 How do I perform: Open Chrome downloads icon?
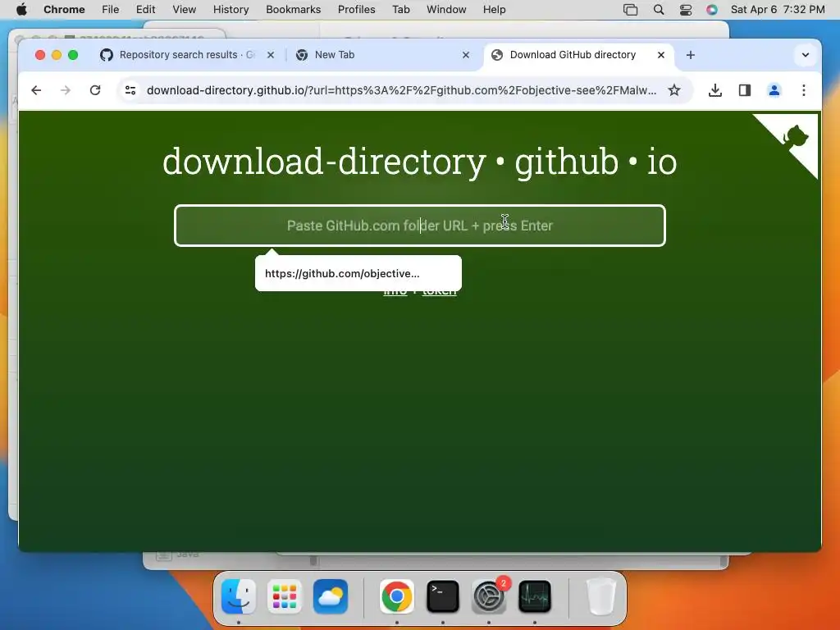(x=714, y=90)
